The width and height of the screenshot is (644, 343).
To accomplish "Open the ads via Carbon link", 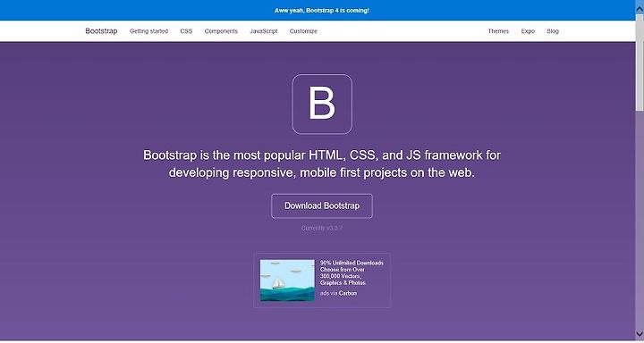I will pos(338,293).
